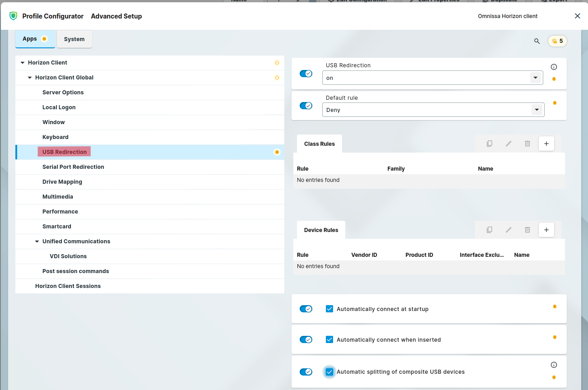Select Horizon Client Sessions in the tree
This screenshot has height=390, width=588.
[68, 286]
